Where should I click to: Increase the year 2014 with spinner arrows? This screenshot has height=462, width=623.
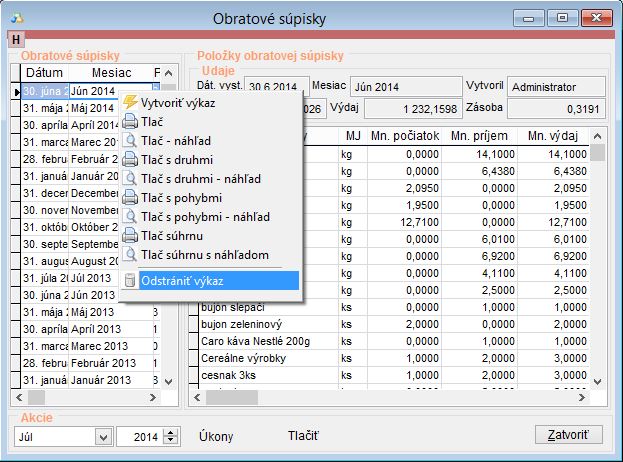171,432
